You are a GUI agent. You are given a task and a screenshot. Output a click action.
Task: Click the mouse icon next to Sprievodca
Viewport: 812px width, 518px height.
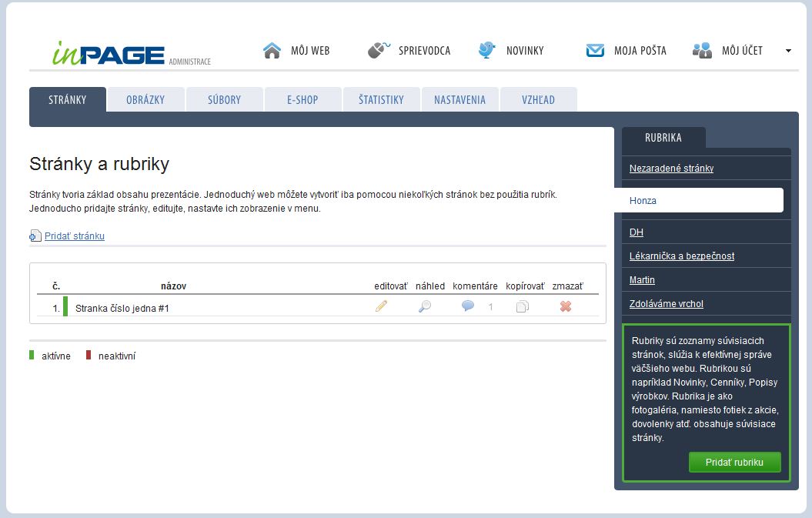[x=379, y=51]
